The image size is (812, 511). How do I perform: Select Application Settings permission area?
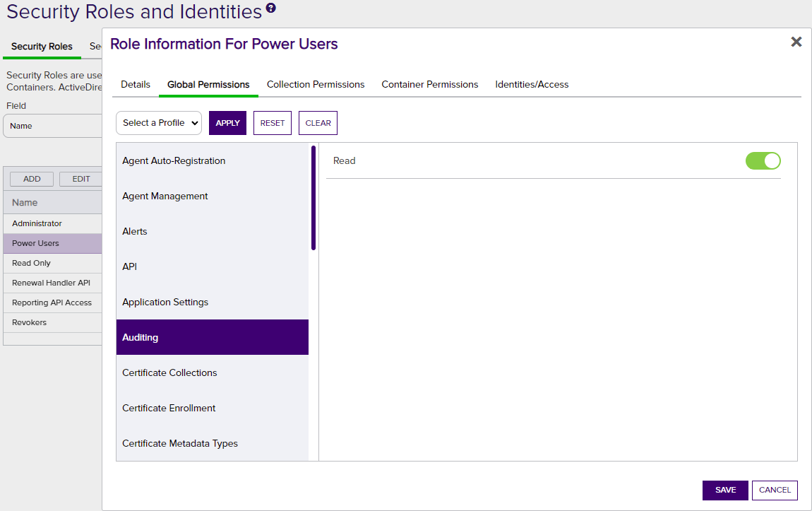165,303
